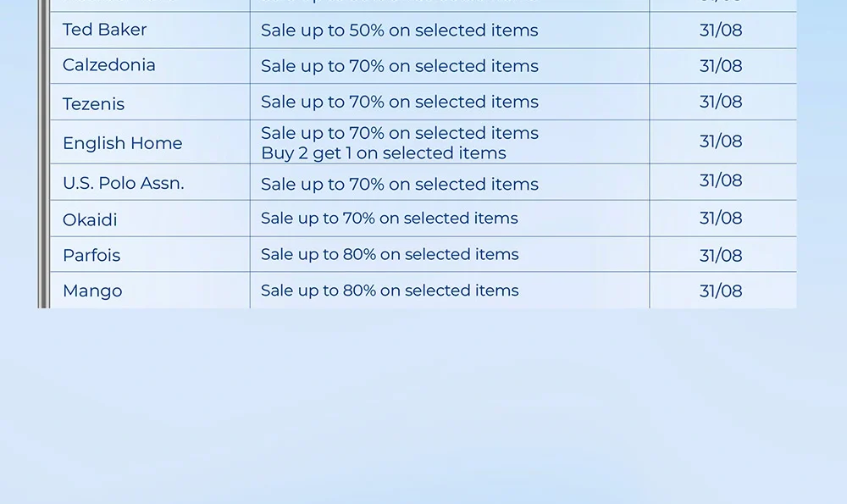Click the Parfois brand name
847x504 pixels.
click(x=91, y=255)
